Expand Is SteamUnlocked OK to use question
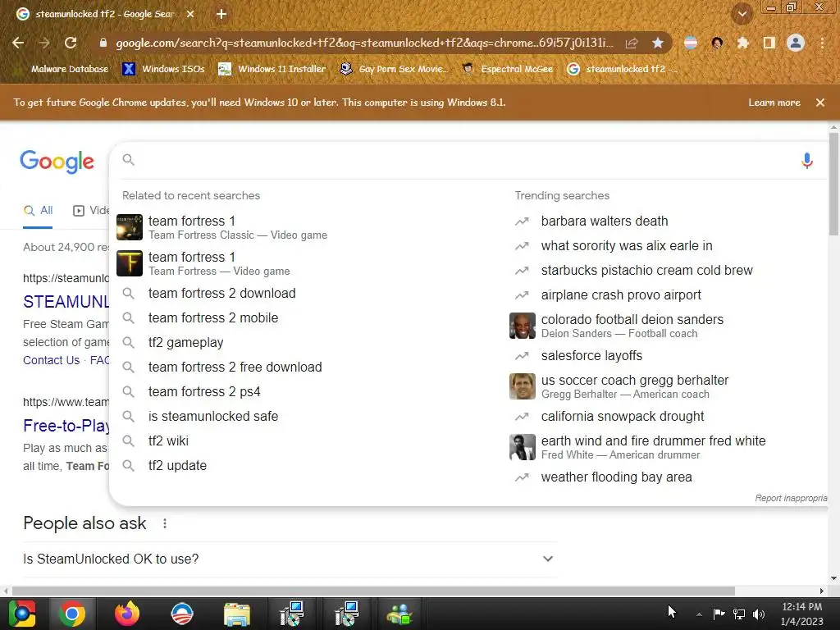The image size is (840, 630). pos(290,559)
